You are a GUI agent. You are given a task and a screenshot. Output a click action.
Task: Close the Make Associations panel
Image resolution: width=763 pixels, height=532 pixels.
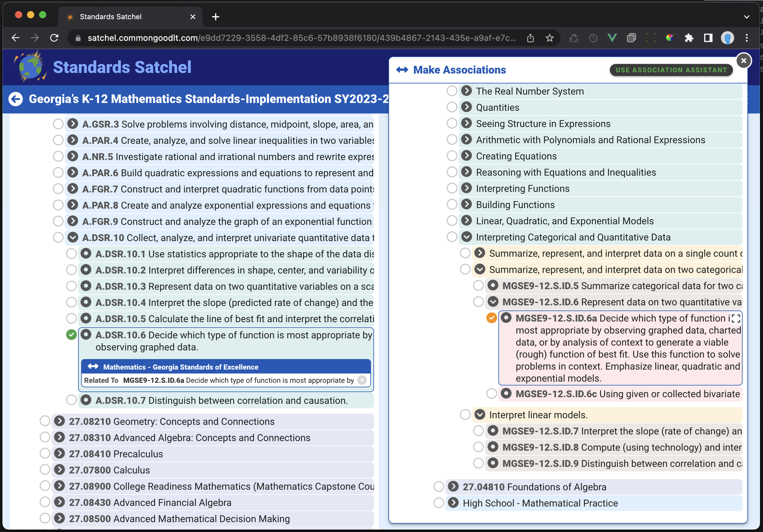[x=743, y=60]
